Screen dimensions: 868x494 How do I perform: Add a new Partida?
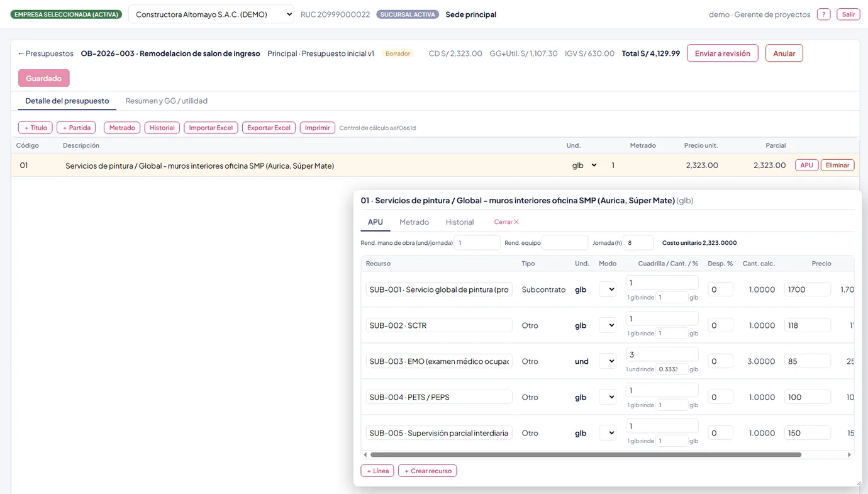pyautogui.click(x=76, y=128)
